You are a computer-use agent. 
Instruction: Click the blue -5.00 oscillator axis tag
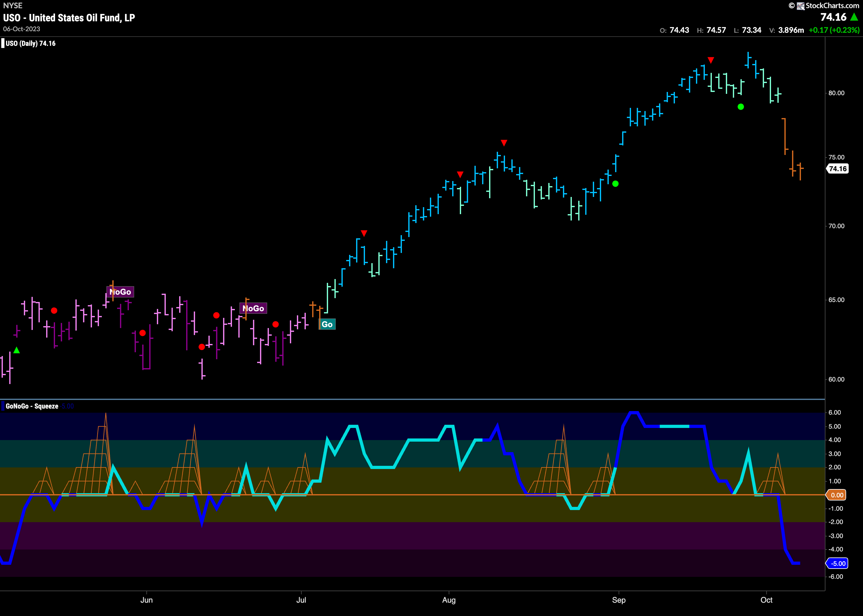pos(837,563)
